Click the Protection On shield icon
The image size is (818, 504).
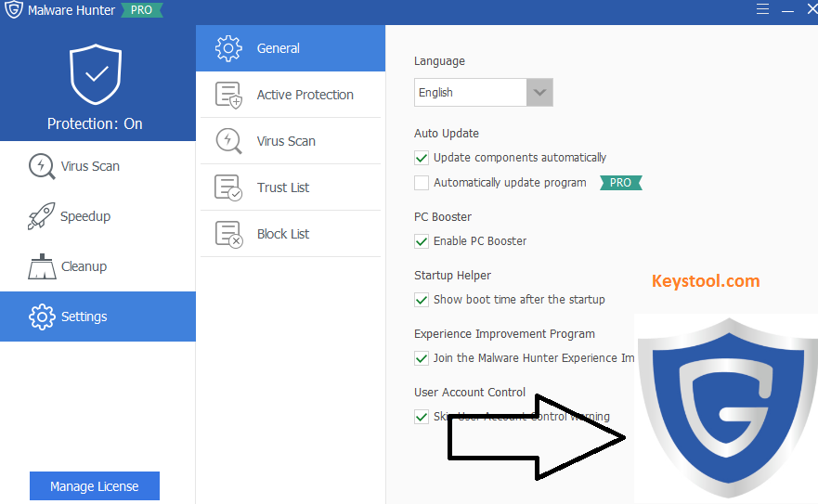[96, 74]
